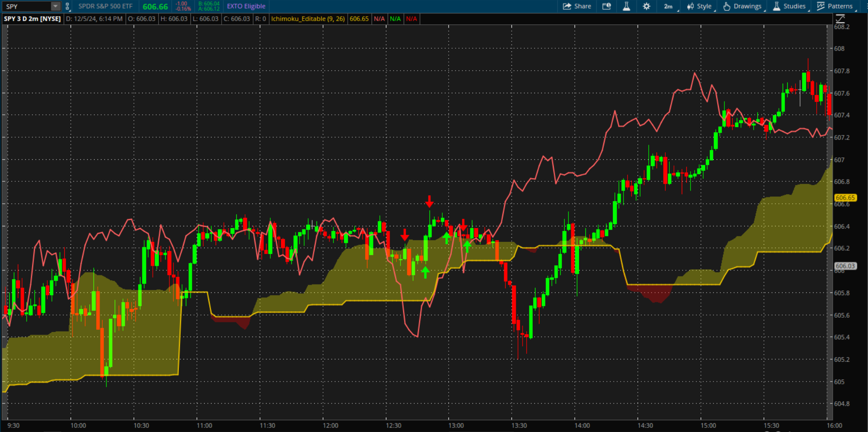
Task: Click the yellow 606.65 price axis bubble
Action: click(x=845, y=198)
